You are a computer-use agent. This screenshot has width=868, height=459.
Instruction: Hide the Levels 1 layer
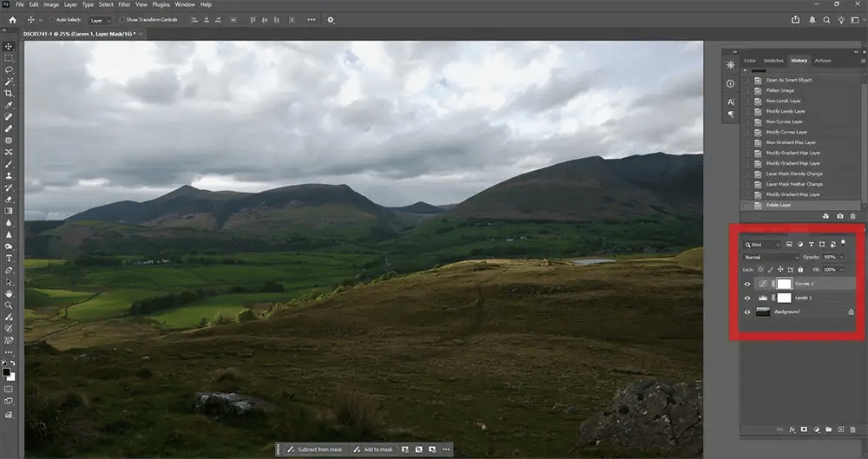(x=747, y=298)
